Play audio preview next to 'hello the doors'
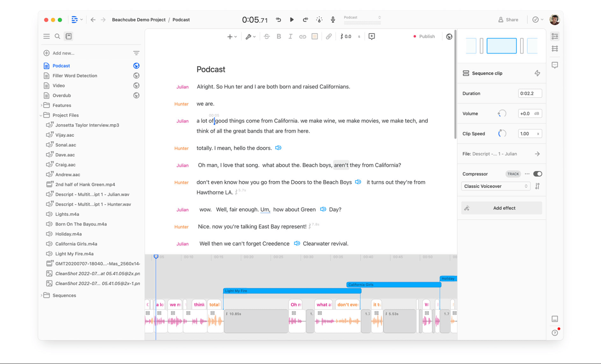 [278, 148]
